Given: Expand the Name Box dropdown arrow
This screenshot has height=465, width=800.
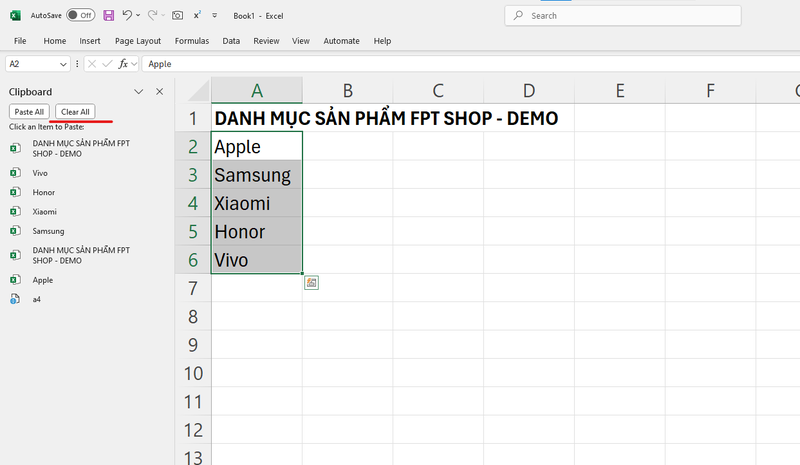Looking at the screenshot, I should [63, 64].
